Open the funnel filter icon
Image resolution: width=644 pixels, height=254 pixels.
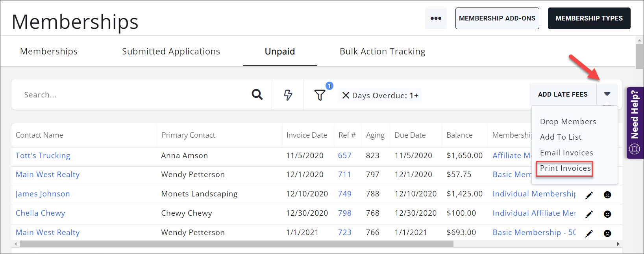[320, 95]
